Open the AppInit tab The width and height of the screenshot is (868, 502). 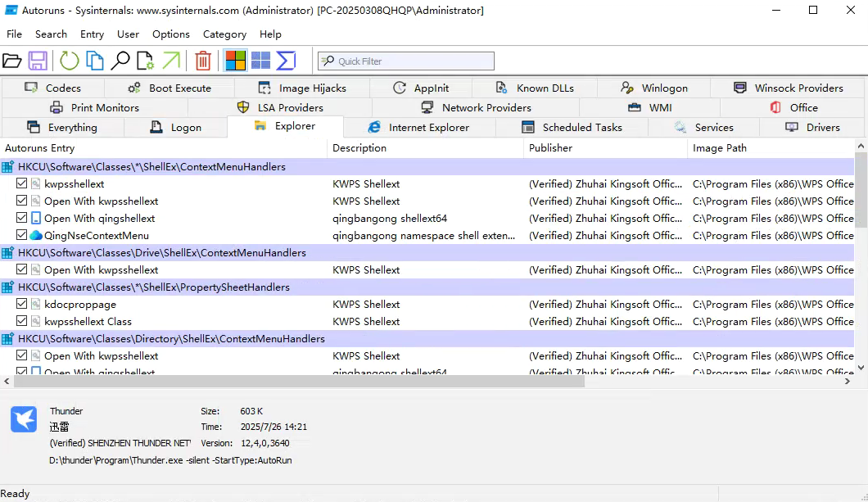click(421, 88)
